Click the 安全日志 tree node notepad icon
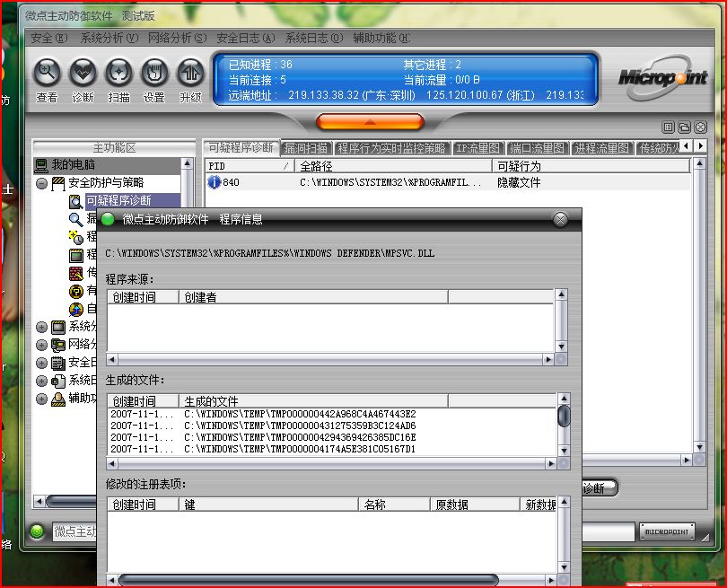Image resolution: width=727 pixels, height=588 pixels. 58,363
